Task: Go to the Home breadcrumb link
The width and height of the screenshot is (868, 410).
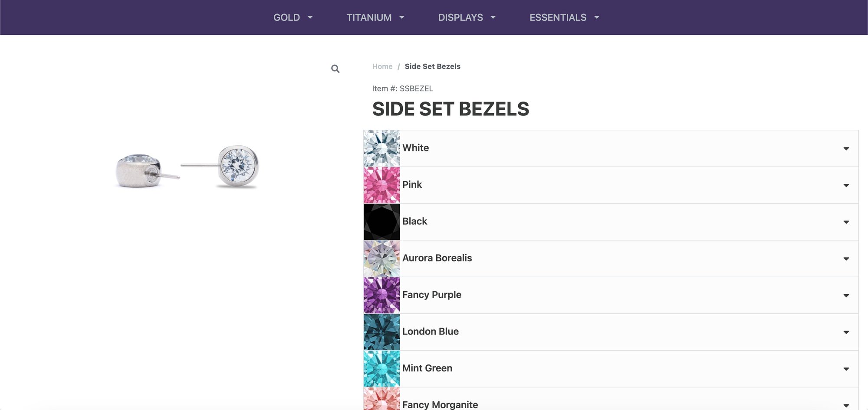Action: [382, 66]
